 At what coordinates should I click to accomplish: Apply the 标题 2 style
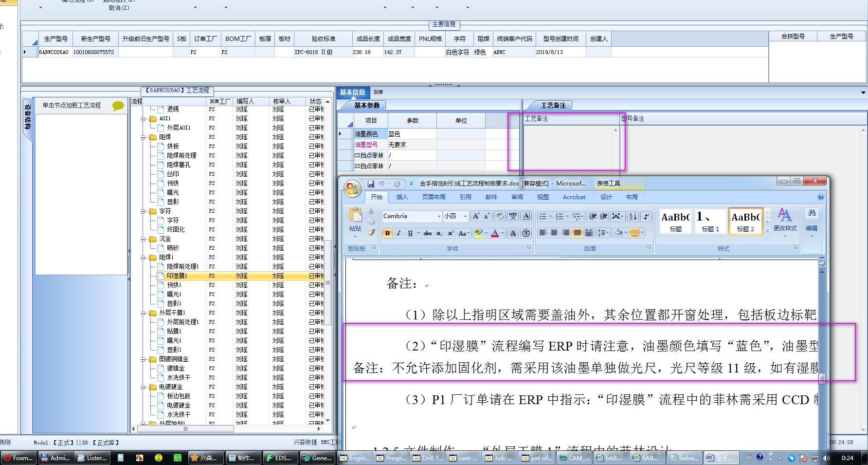pyautogui.click(x=745, y=221)
